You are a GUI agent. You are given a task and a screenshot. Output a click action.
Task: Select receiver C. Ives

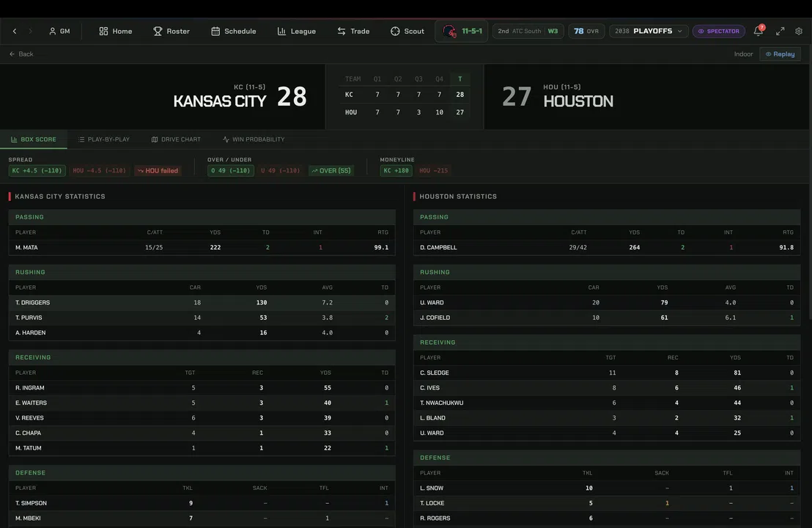pyautogui.click(x=607, y=388)
